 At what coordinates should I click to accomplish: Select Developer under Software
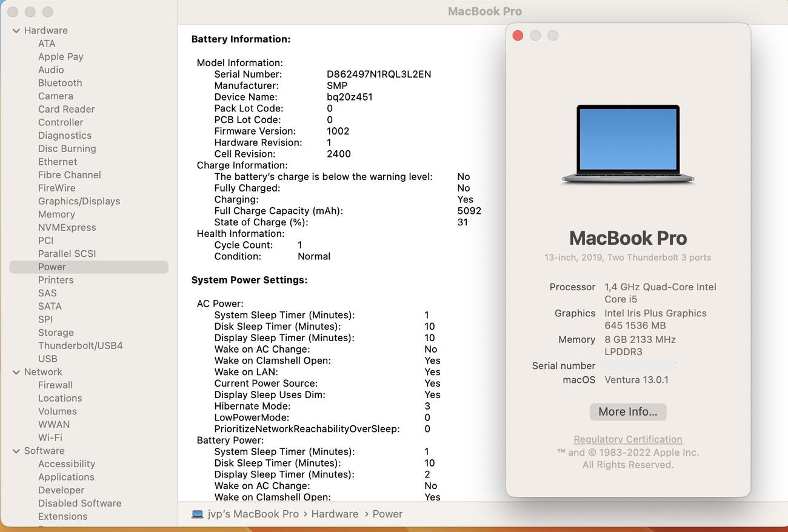(x=61, y=490)
